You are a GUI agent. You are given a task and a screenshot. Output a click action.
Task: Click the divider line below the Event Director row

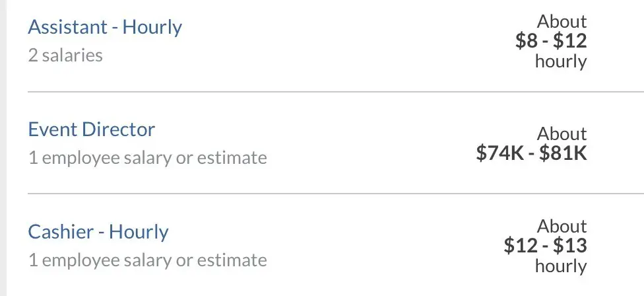[x=336, y=193]
